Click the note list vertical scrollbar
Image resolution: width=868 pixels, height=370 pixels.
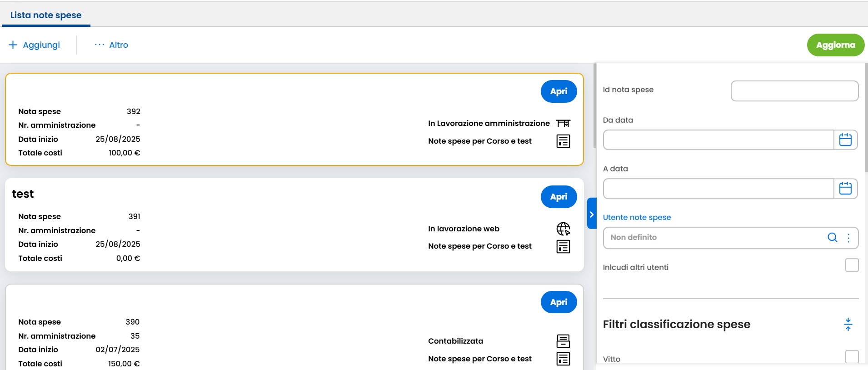[594, 106]
